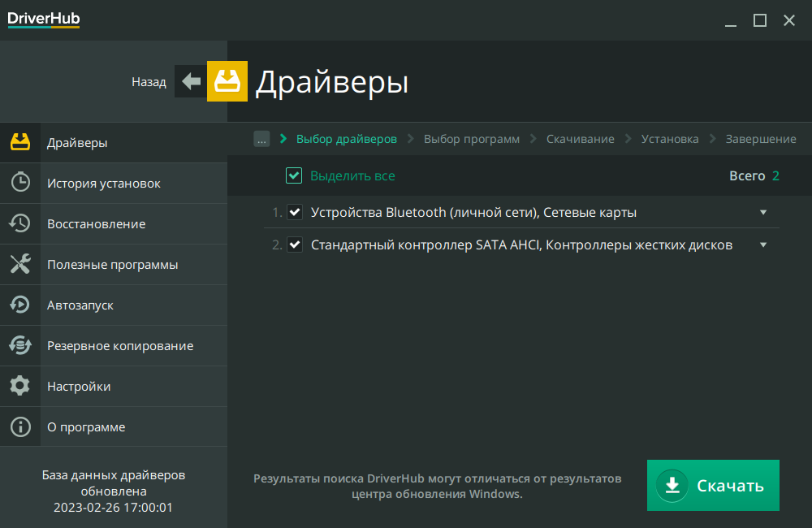This screenshot has width=812, height=528.
Task: Expand the SATA AHCI controller row arrow
Action: click(762, 245)
